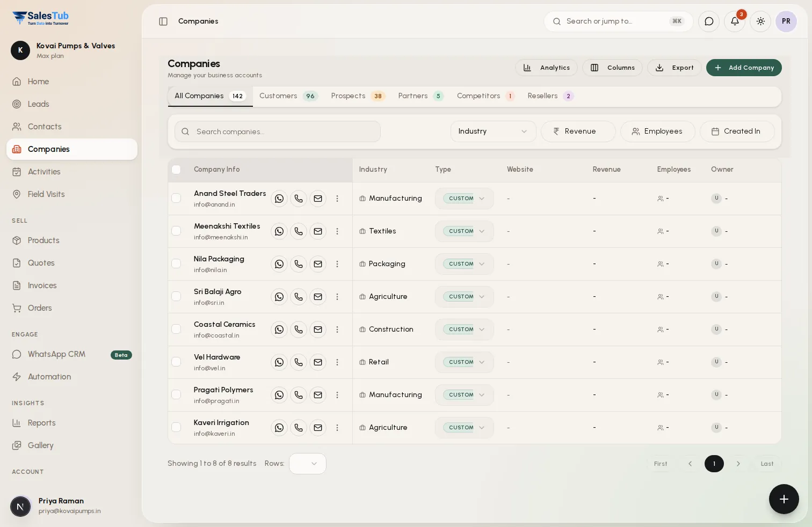Change type for Meenakshi Textiles

(465, 231)
